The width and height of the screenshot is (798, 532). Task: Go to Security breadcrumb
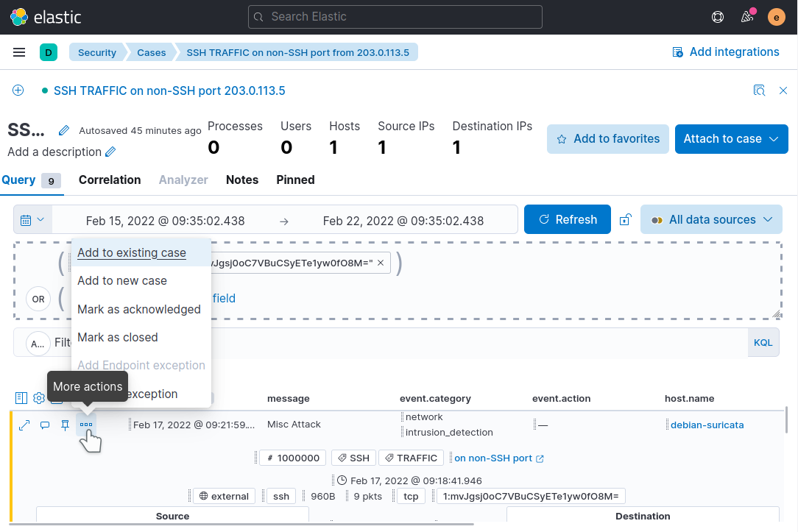[96, 52]
